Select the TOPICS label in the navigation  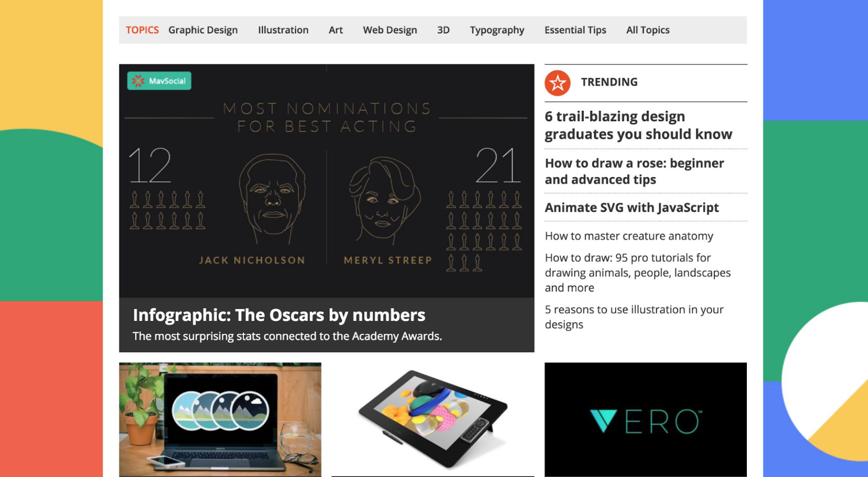pos(142,30)
